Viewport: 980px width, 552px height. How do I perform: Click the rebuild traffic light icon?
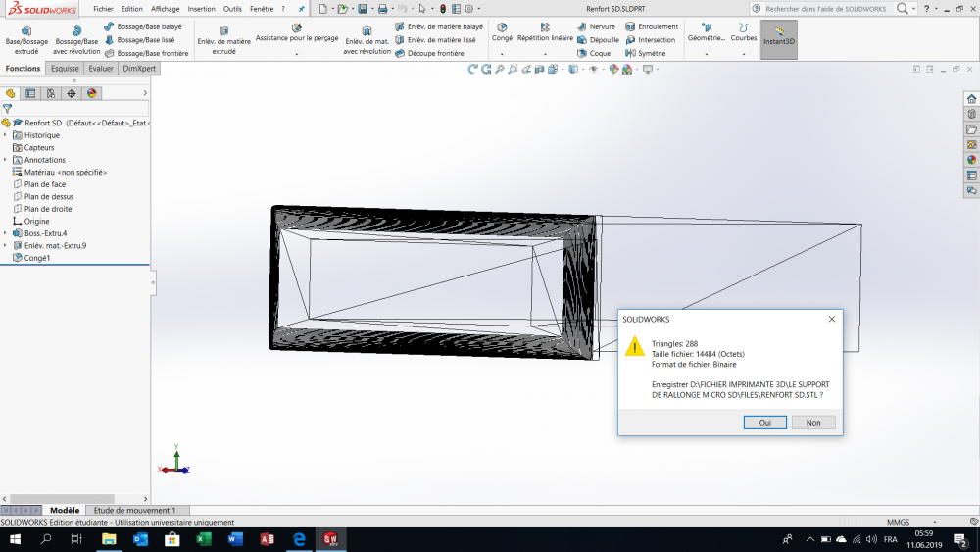click(x=443, y=9)
